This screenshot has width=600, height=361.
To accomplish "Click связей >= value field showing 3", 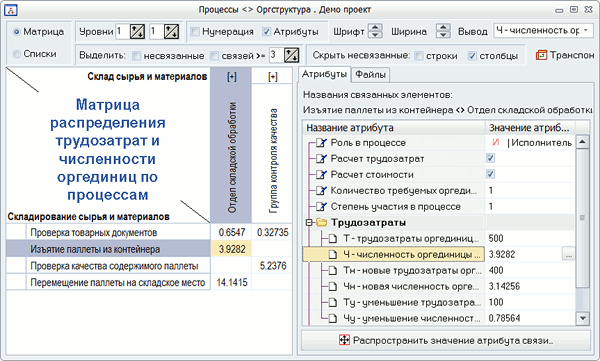I will tap(276, 55).
